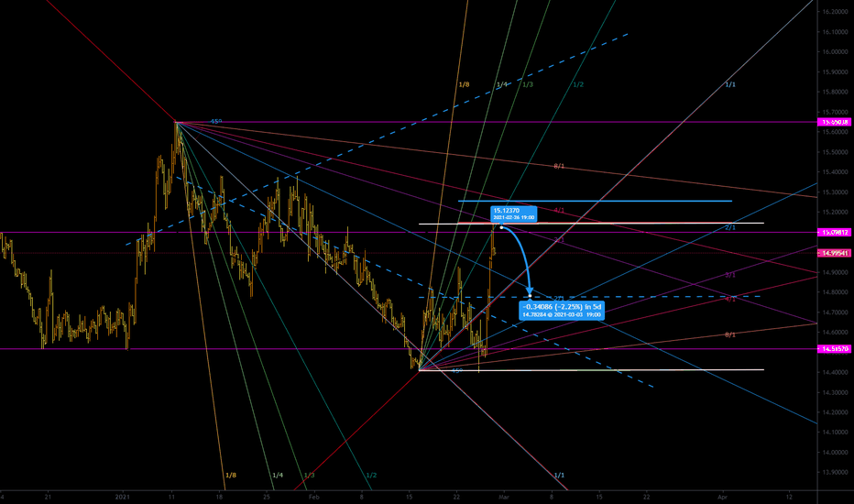The image size is (854, 504).
Task: Click the 15.70000 price scale label
Action: pos(836,112)
